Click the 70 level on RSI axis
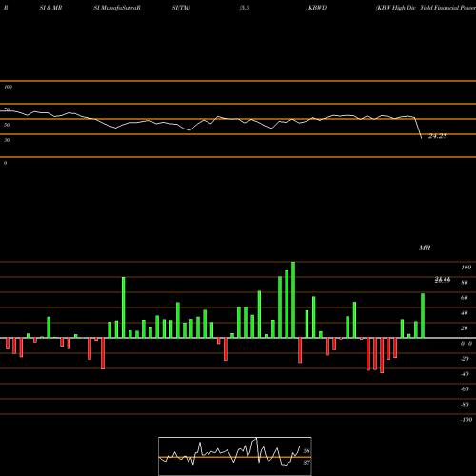 [x=7, y=109]
